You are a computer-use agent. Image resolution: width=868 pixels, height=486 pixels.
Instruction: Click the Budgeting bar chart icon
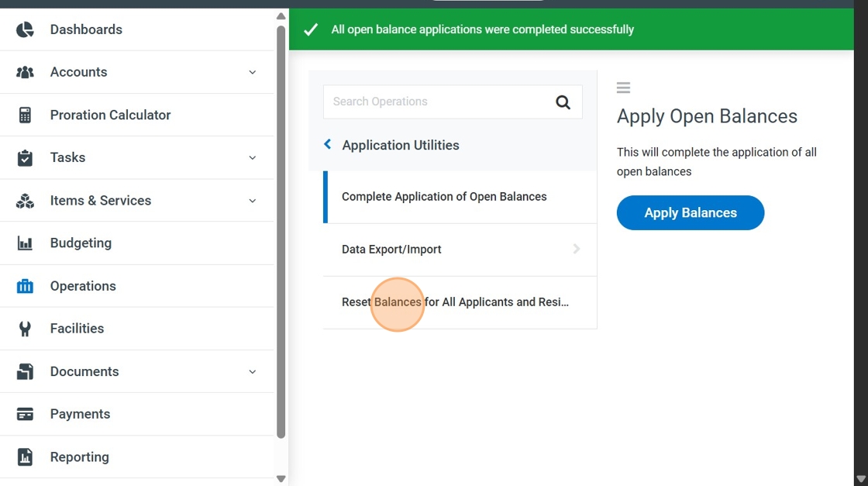(x=25, y=243)
